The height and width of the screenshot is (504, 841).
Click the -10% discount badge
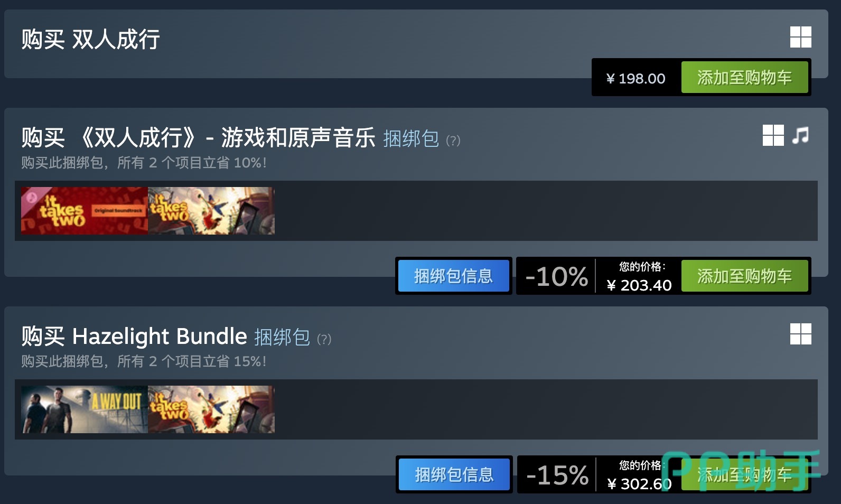(556, 276)
